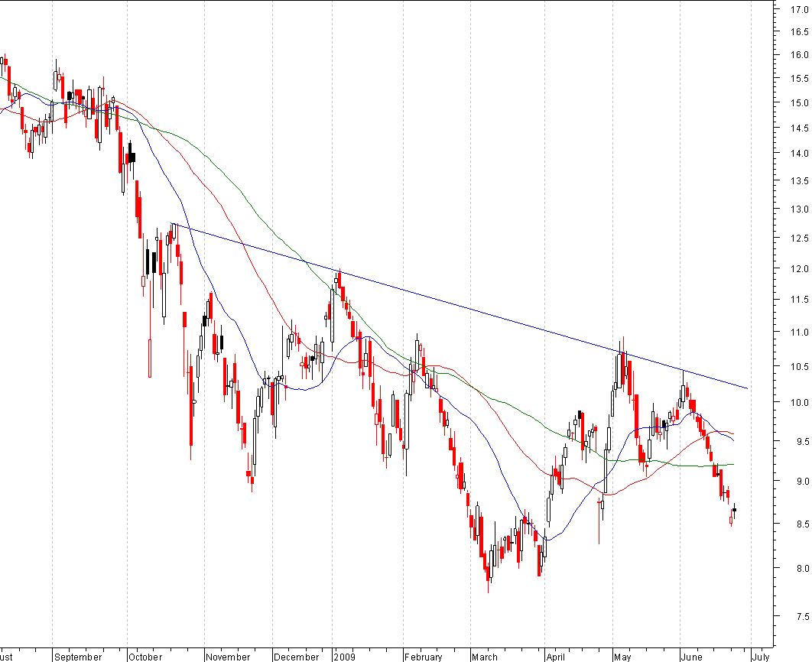Click the 16.0 price level label
Image resolution: width=812 pixels, height=662 pixels.
tap(800, 55)
